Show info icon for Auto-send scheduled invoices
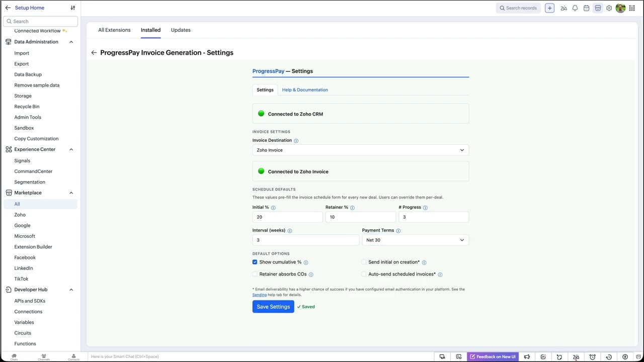This screenshot has height=362, width=644. [x=440, y=275]
